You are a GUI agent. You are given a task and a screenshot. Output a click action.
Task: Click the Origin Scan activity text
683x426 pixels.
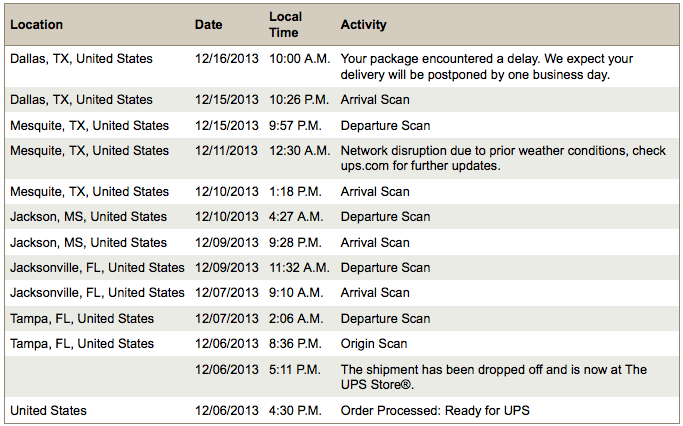click(374, 344)
